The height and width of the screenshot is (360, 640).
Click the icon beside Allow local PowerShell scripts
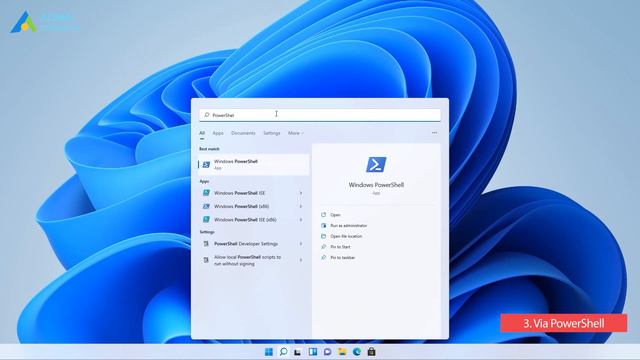[206, 260]
